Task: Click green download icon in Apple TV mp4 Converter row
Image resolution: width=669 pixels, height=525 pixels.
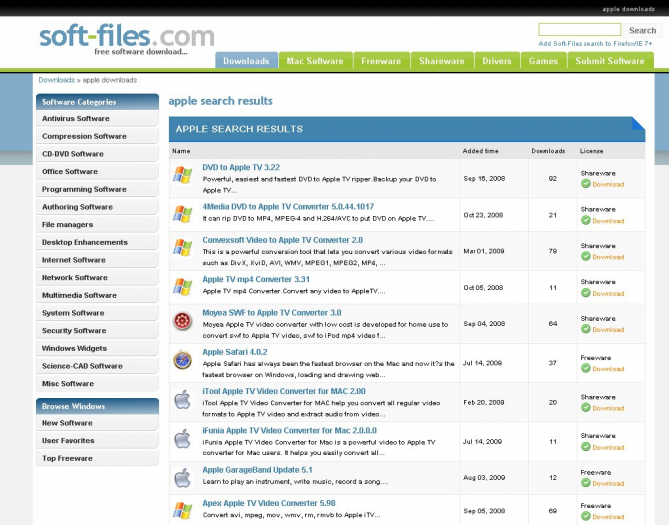Action: click(586, 293)
